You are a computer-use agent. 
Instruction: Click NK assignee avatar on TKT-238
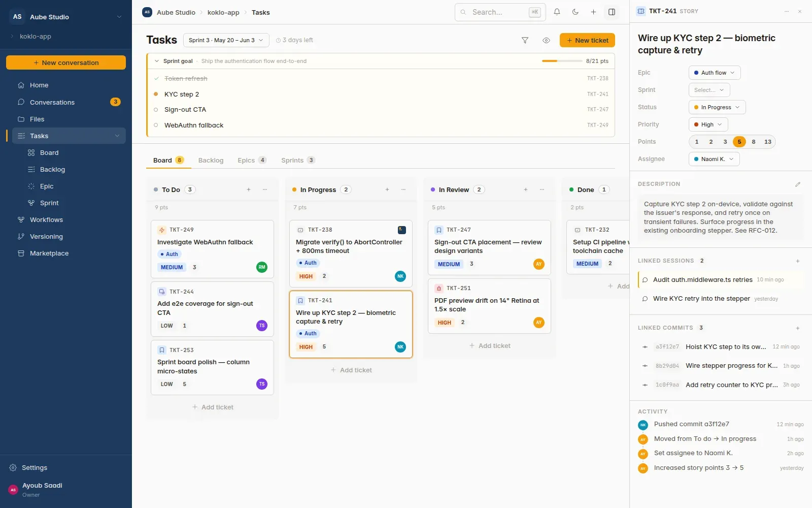pyautogui.click(x=400, y=276)
